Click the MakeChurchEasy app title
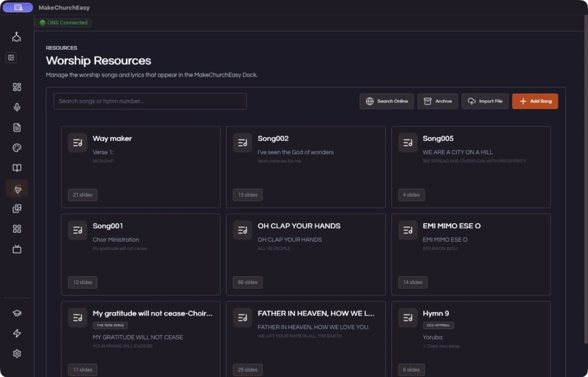Viewport: 588px width, 377px height. (64, 7)
